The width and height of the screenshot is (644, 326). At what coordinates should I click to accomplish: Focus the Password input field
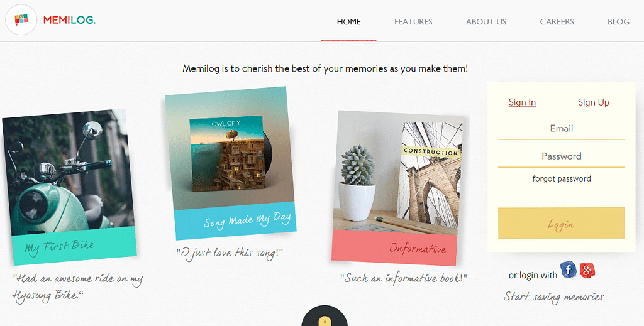point(562,158)
